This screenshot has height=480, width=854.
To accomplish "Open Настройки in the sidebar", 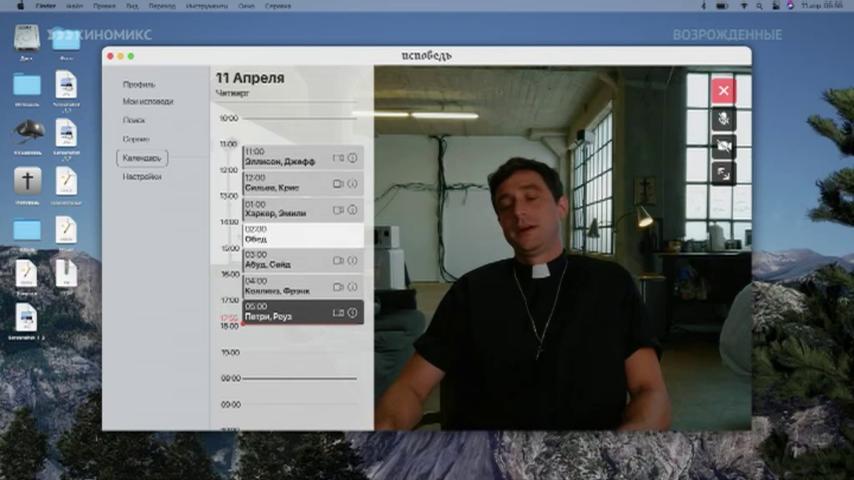I will pos(142,177).
